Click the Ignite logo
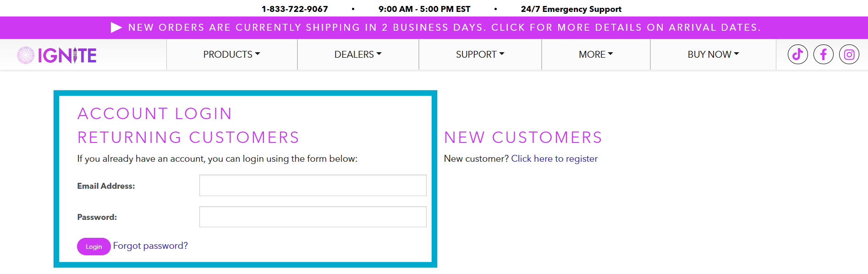 pyautogui.click(x=57, y=55)
